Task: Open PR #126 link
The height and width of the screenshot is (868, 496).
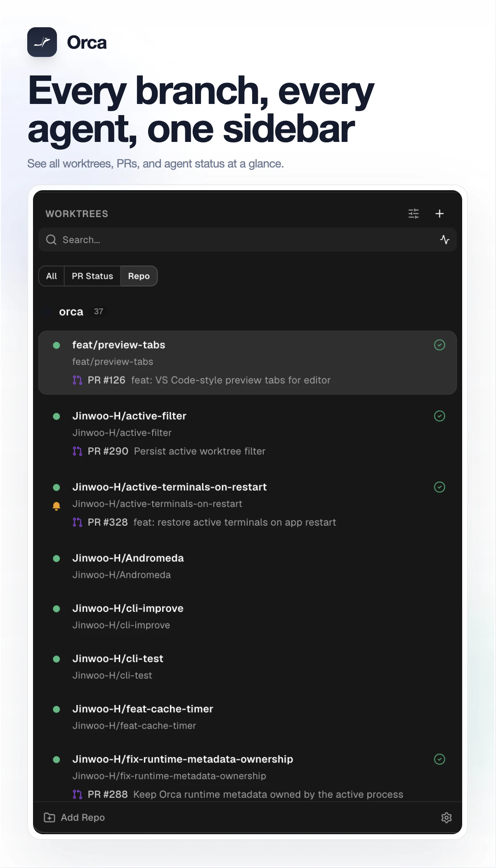Action: point(106,380)
